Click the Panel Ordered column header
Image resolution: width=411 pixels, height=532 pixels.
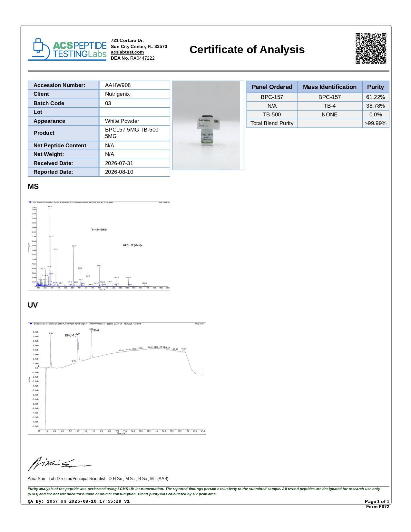272,87
